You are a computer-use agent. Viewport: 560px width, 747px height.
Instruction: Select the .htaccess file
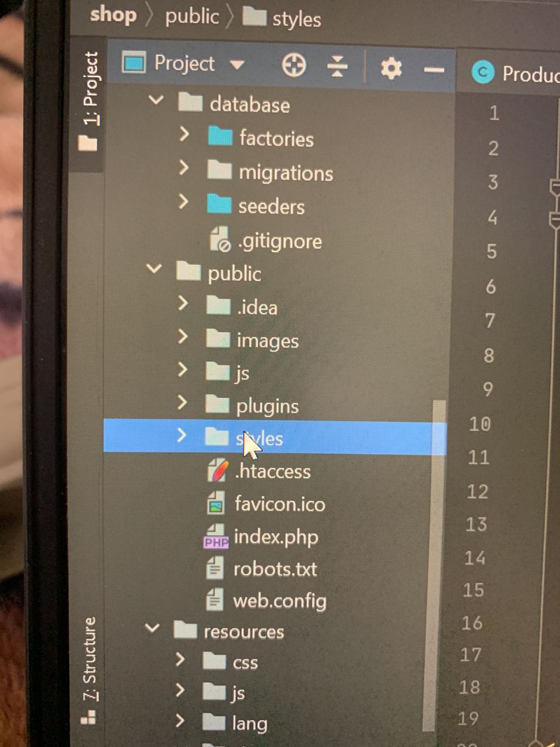coord(259,471)
